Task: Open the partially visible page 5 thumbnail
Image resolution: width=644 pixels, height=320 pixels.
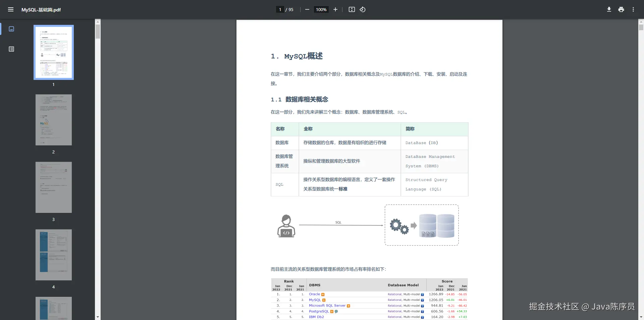Action: pyautogui.click(x=54, y=308)
